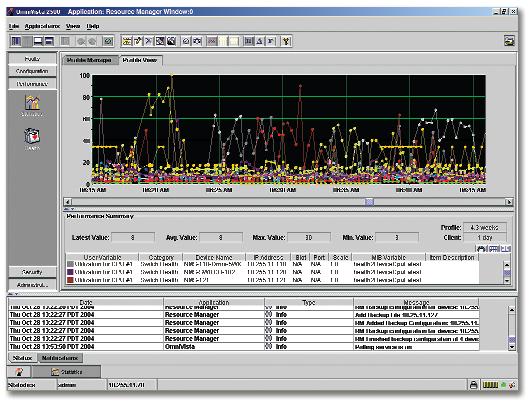The width and height of the screenshot is (529, 403).
Task: Click the purple color swatch in the second variable row
Action: (x=70, y=272)
